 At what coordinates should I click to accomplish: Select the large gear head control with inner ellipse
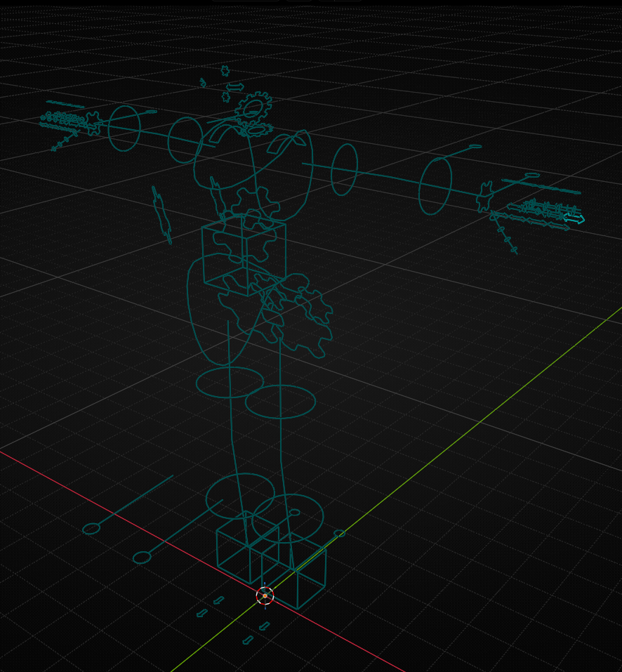coord(253,109)
